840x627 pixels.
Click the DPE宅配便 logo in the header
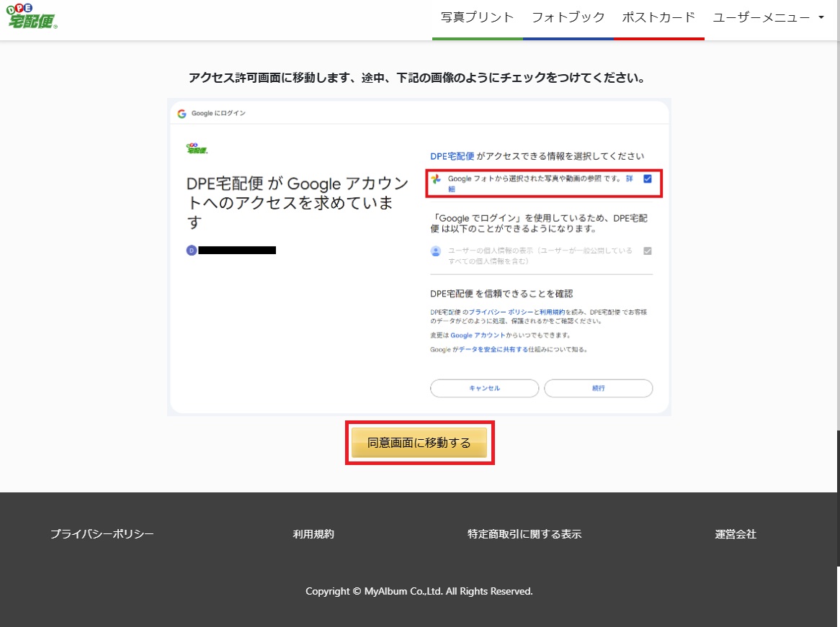click(32, 16)
